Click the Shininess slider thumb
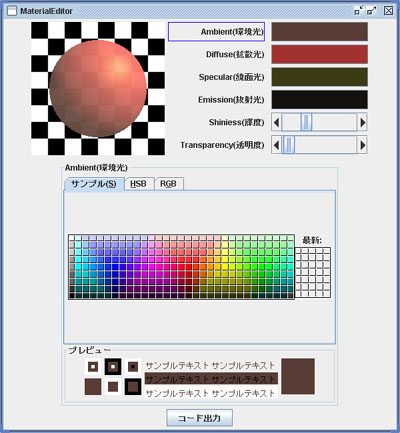The height and width of the screenshot is (433, 400). [306, 122]
